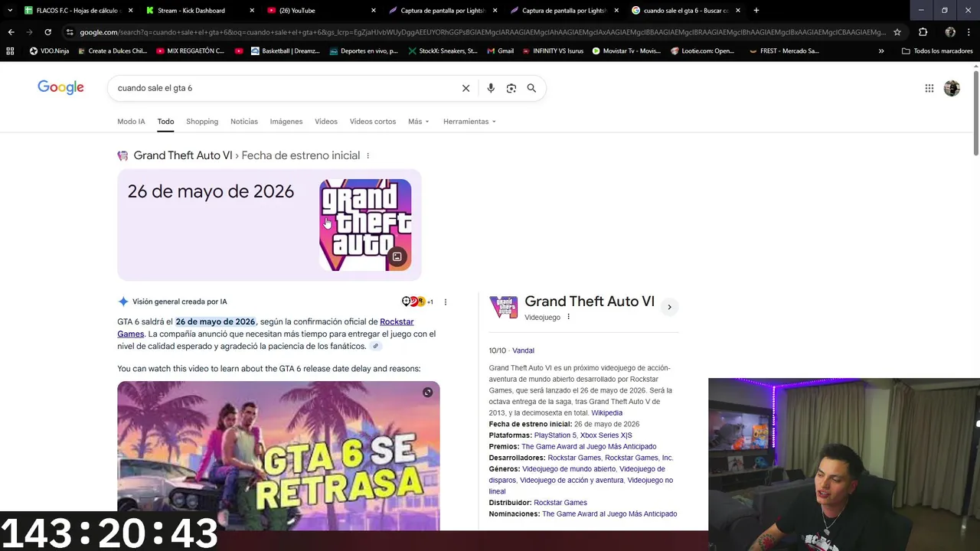Expand the video with the corner icon
This screenshot has height=551, width=980.
428,393
